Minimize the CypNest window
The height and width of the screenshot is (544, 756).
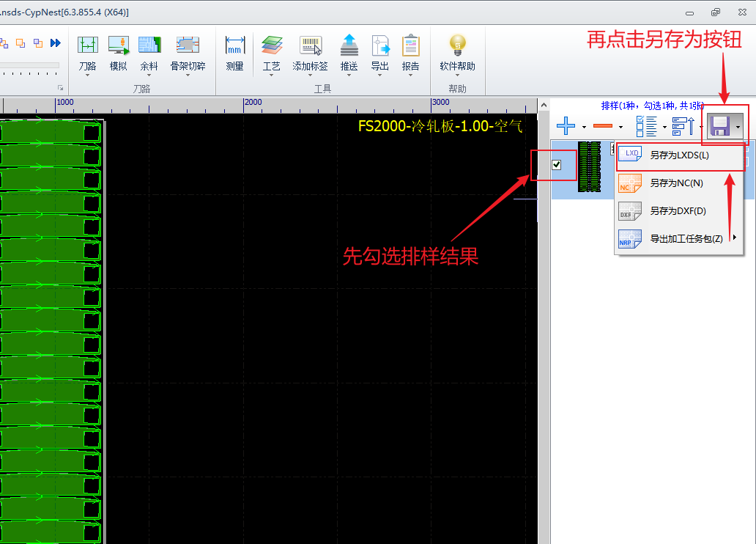pos(689,12)
